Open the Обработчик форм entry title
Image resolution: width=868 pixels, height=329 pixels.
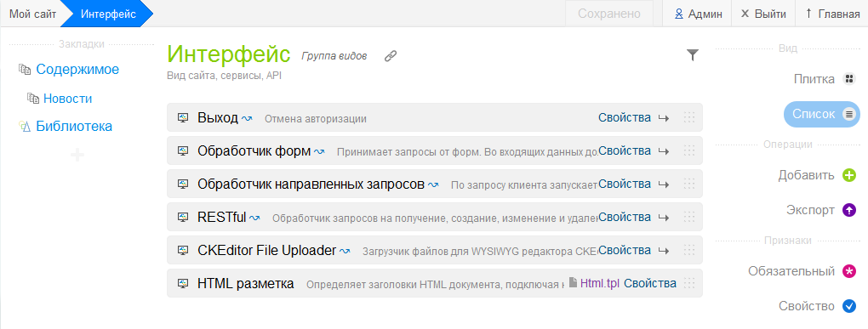pyautogui.click(x=254, y=150)
